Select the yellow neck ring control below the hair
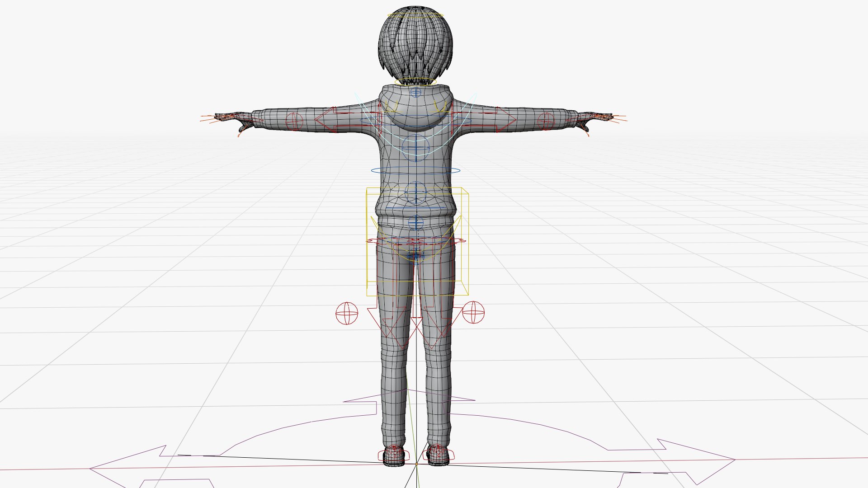This screenshot has width=868, height=488. click(x=415, y=82)
